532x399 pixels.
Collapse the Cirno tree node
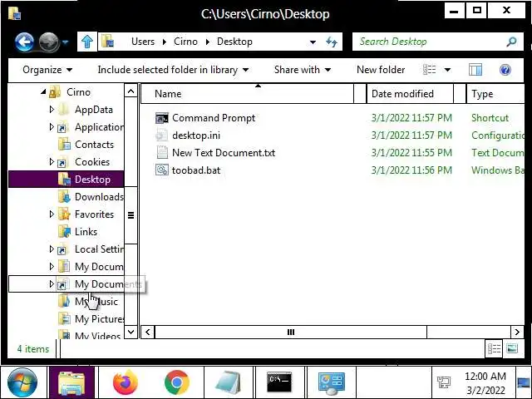point(43,92)
